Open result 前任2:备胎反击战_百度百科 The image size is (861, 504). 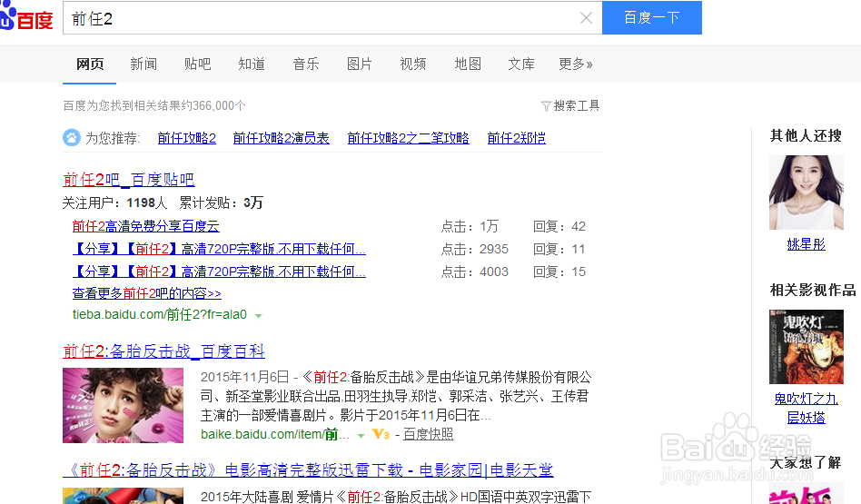coord(163,351)
